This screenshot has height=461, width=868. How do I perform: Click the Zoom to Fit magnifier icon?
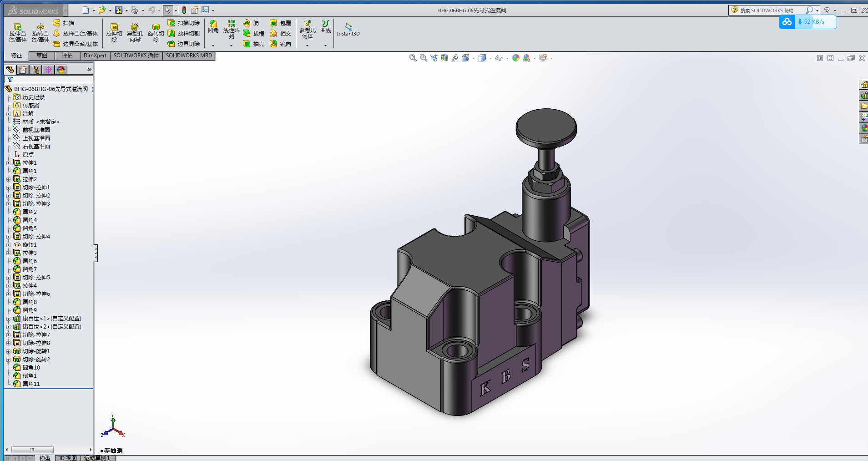413,58
